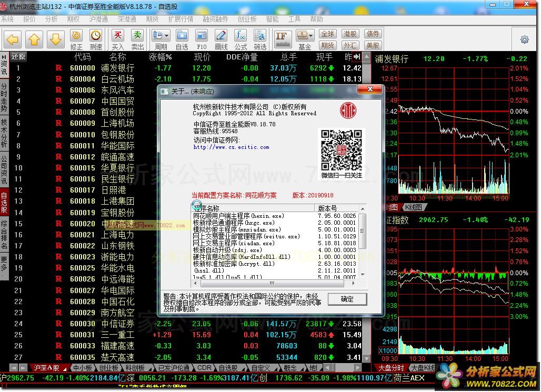541x392 pixels.
Task: Open the 分时走势 sidebar tab
Action: (4, 98)
